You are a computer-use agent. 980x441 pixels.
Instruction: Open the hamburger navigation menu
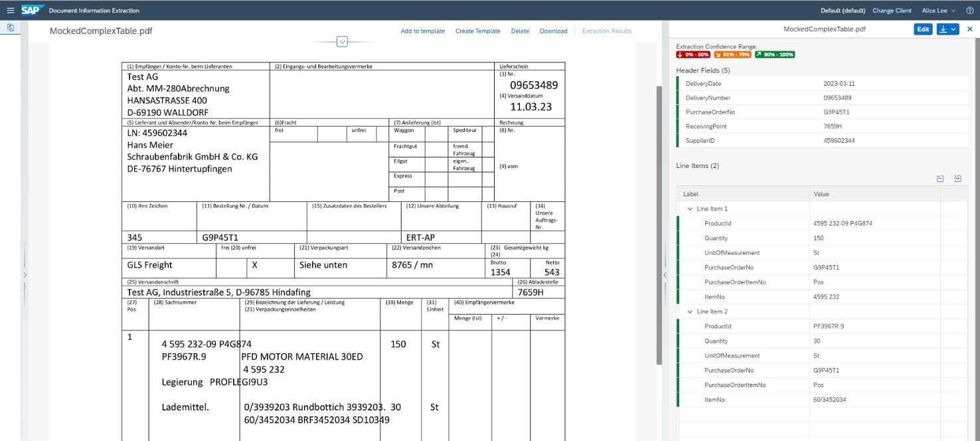(x=10, y=10)
